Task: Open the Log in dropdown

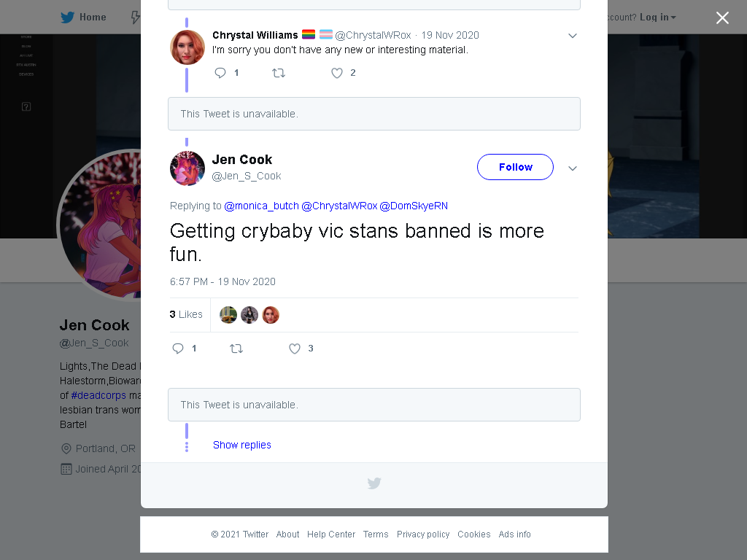Action: coord(657,17)
